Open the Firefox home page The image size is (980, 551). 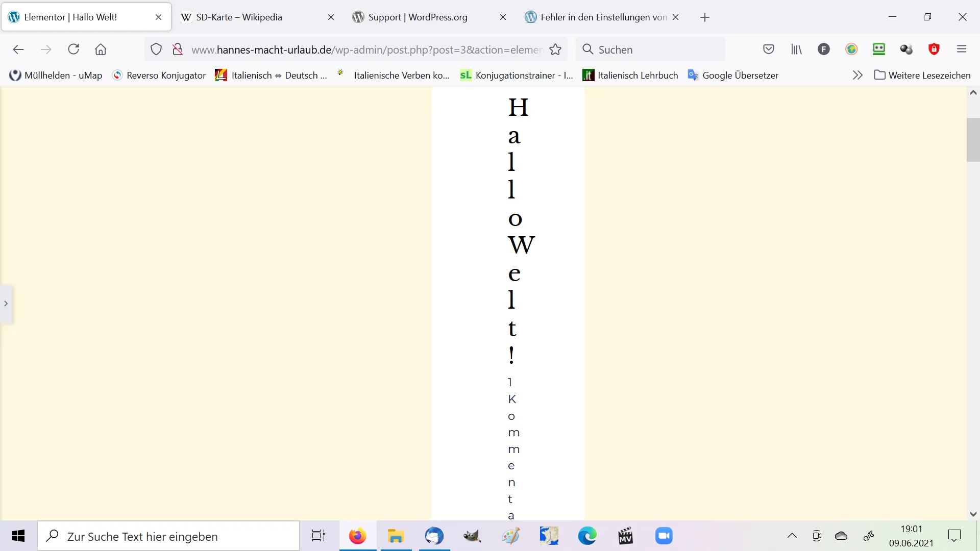pyautogui.click(x=101, y=49)
